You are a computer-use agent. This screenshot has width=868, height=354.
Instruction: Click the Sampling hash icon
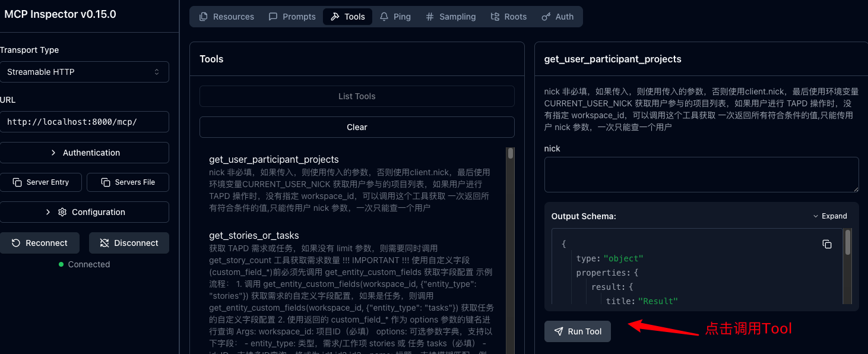click(x=429, y=17)
